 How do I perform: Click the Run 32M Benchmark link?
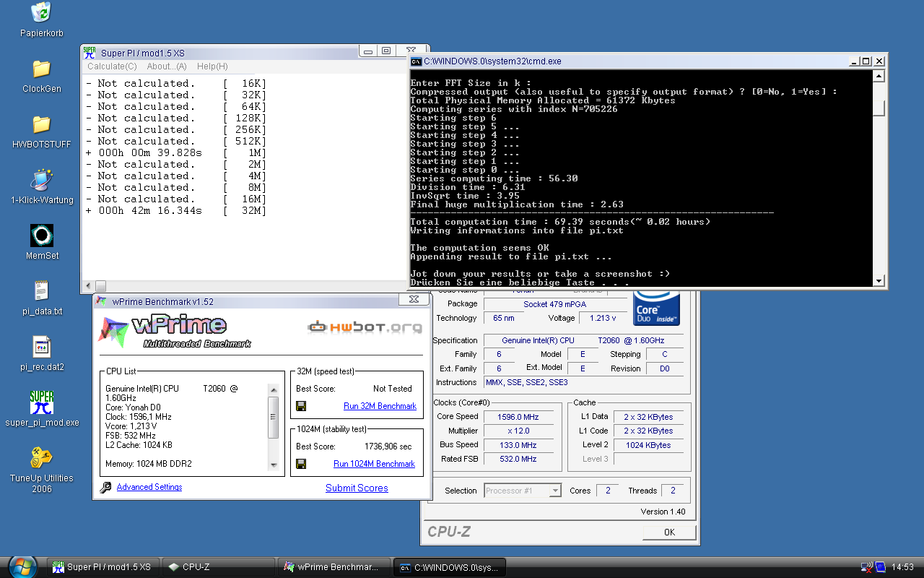pyautogui.click(x=380, y=406)
